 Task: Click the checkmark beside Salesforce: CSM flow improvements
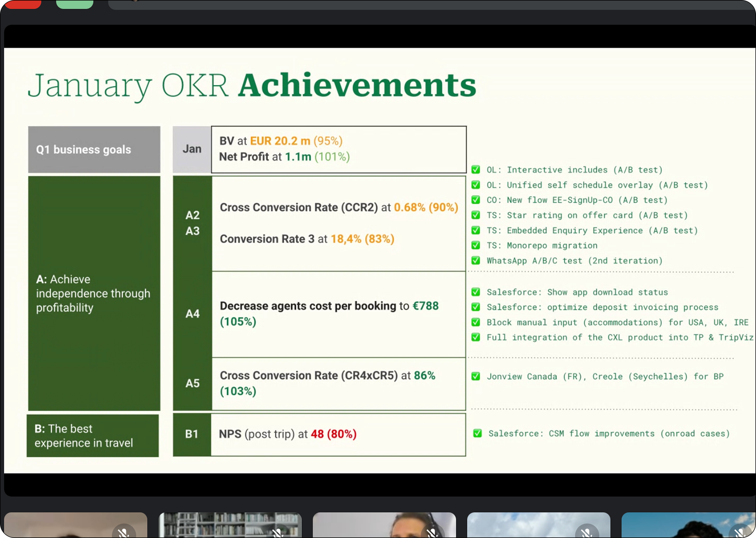[477, 433]
